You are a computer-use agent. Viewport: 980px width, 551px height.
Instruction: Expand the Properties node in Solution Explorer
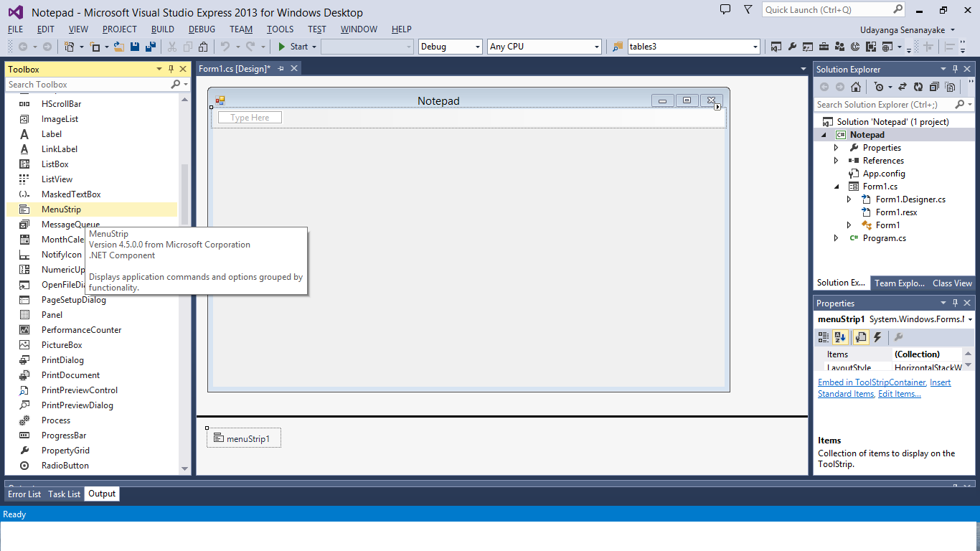836,148
